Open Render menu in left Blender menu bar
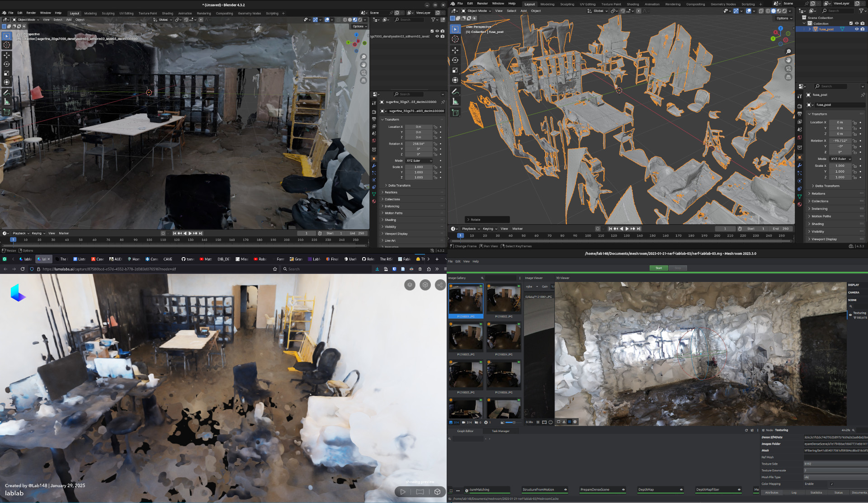This screenshot has width=868, height=503. tap(31, 13)
